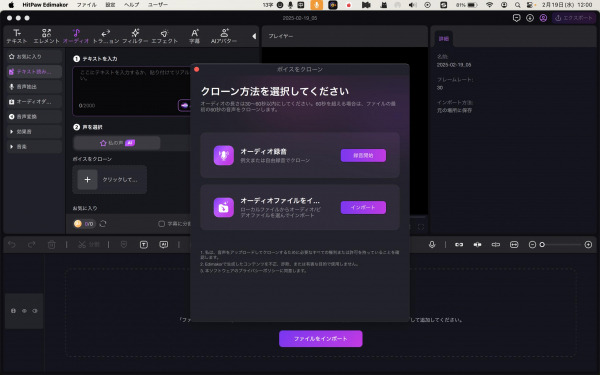Click the 録音開始 start recording button
This screenshot has width=600, height=375.
point(363,155)
